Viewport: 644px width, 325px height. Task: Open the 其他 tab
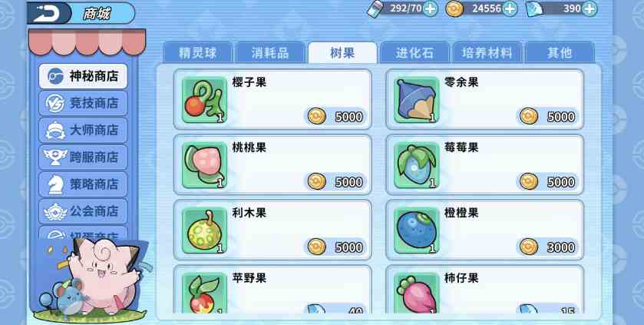point(560,53)
